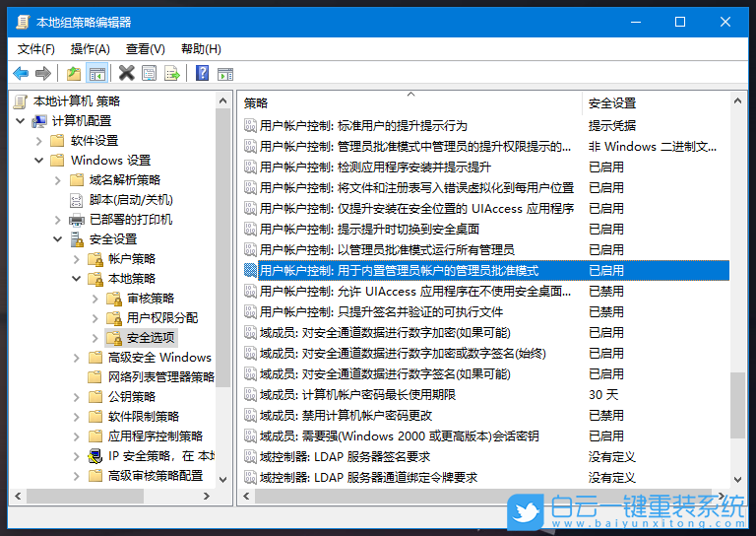
Task: Select policy 以管理员批准模式运行所有管理员
Action: click(387, 250)
